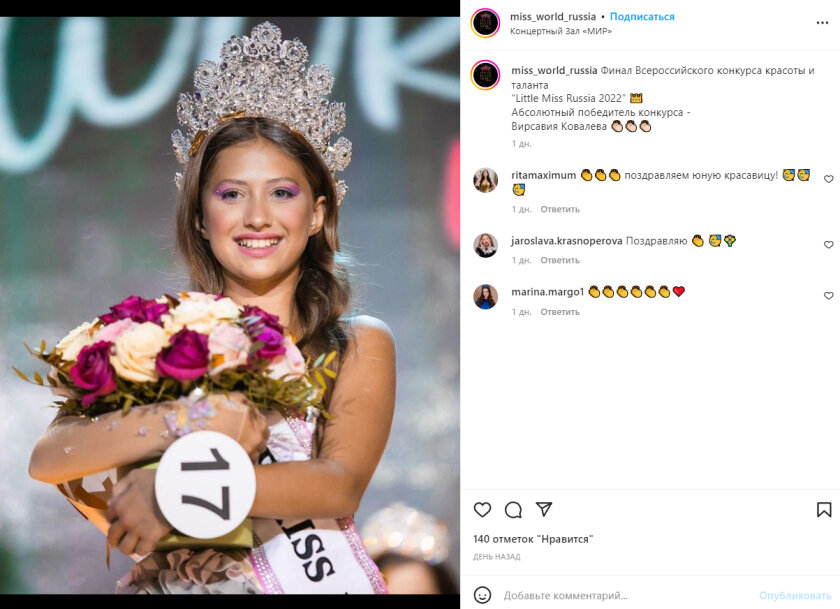Viewport: 840px width, 609px height.
Task: Share the post using paper plane icon
Action: click(544, 509)
